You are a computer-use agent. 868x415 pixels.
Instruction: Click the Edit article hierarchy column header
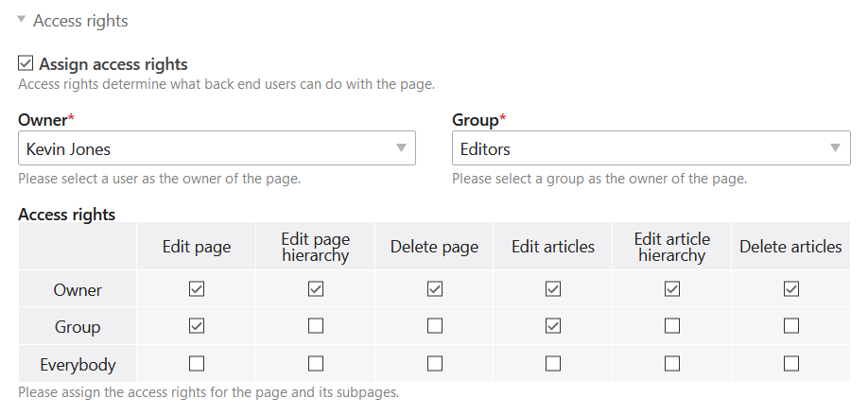tap(672, 247)
